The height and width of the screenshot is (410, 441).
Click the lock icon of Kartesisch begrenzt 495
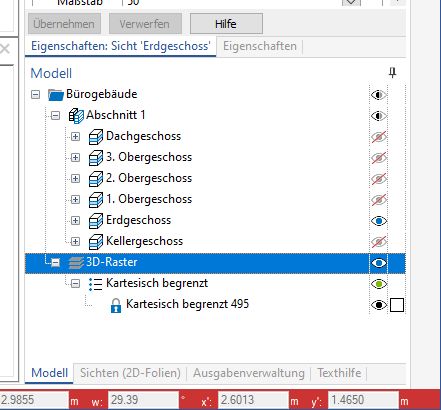[x=116, y=305]
